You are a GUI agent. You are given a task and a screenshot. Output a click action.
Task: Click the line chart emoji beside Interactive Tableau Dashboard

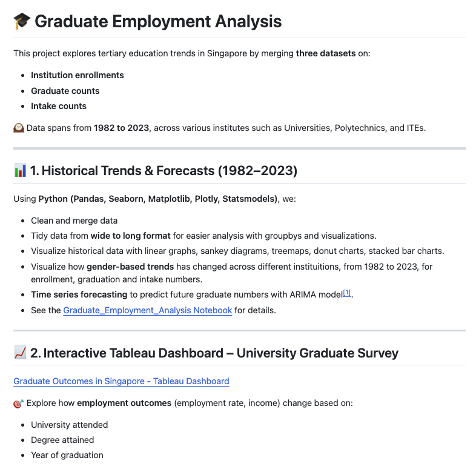[20, 353]
